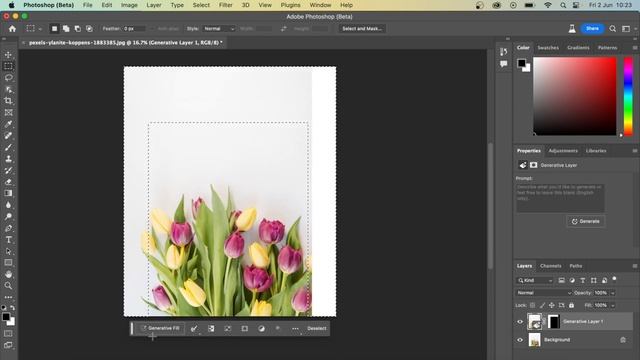640x360 pixels.
Task: Toggle filter for adjustment layers
Action: click(572, 280)
